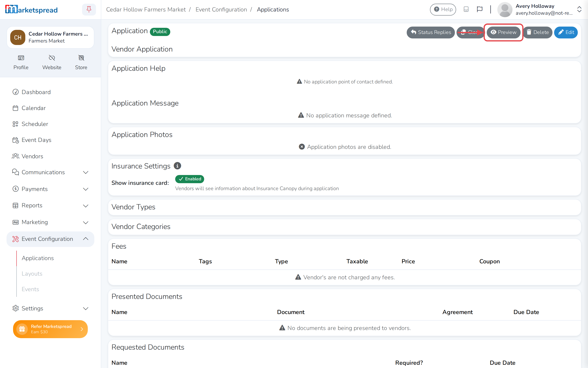Click the flag icon in header
This screenshot has width=588, height=368.
480,9
